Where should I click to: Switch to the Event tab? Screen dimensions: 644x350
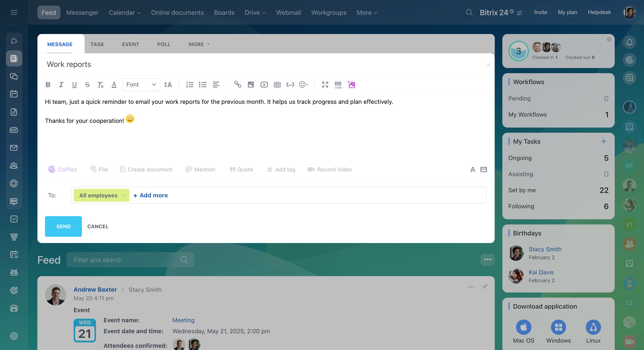pyautogui.click(x=130, y=44)
